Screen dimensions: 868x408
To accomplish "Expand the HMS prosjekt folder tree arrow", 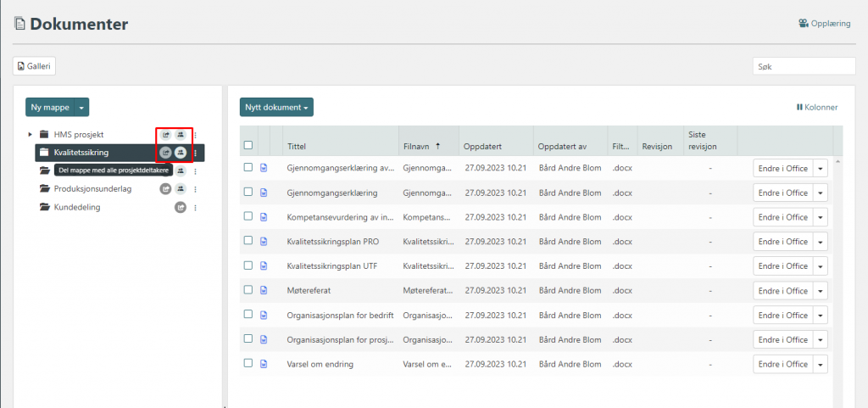I will click(x=30, y=135).
